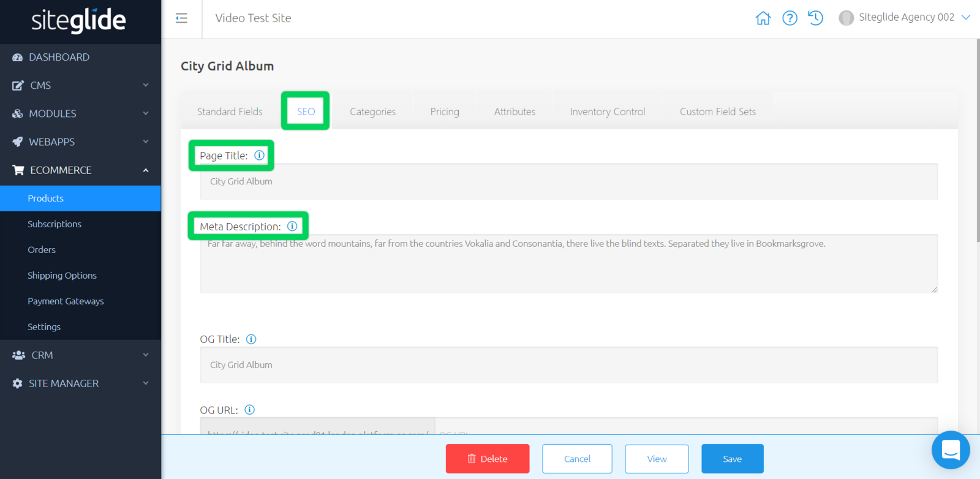Click the home icon in top bar
Image resolution: width=980 pixels, height=479 pixels.
pos(763,18)
